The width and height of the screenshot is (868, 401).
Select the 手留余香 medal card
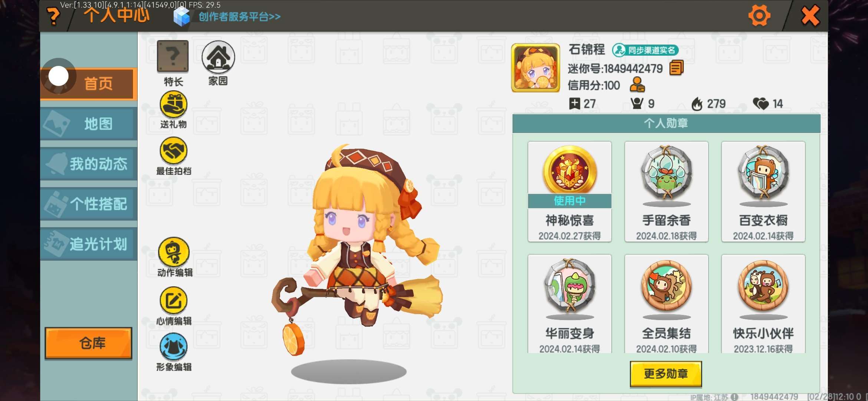666,192
